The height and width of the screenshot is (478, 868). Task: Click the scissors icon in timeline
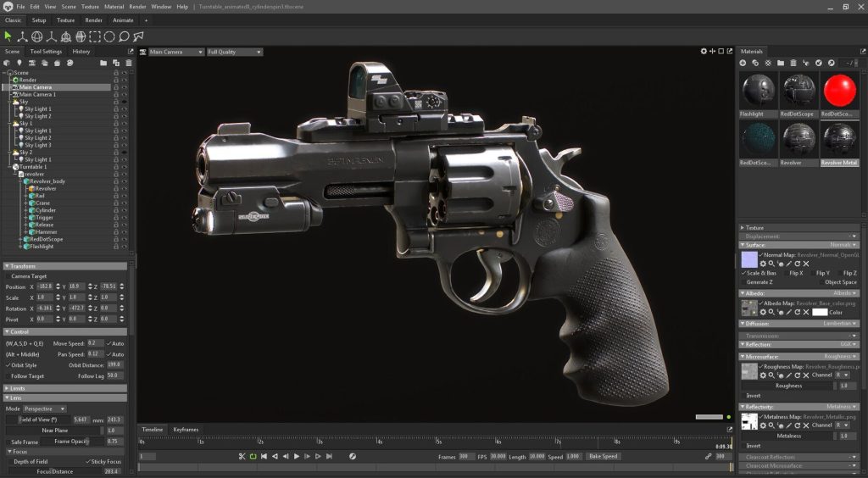[x=242, y=456]
